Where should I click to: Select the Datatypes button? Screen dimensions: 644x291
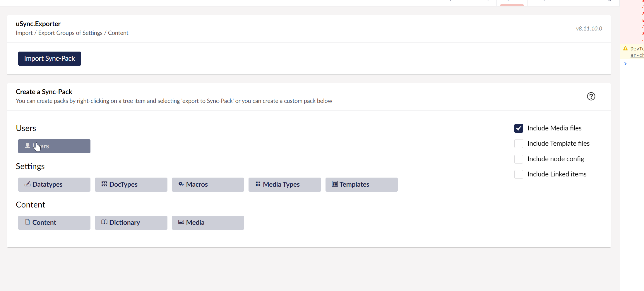[54, 185]
